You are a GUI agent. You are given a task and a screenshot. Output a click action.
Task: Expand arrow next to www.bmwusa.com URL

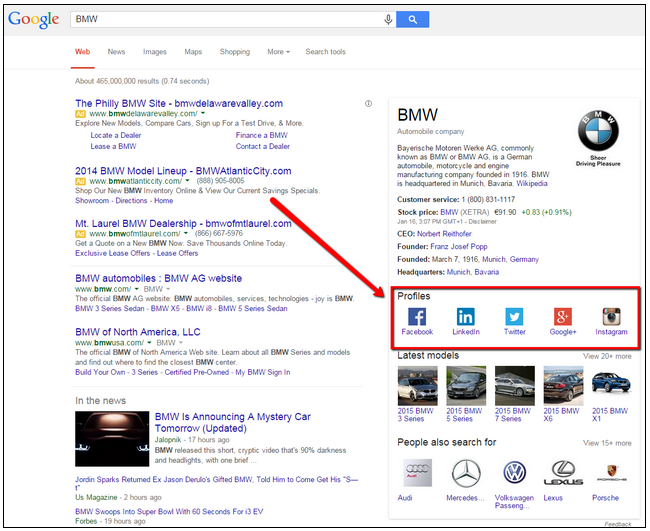click(150, 342)
